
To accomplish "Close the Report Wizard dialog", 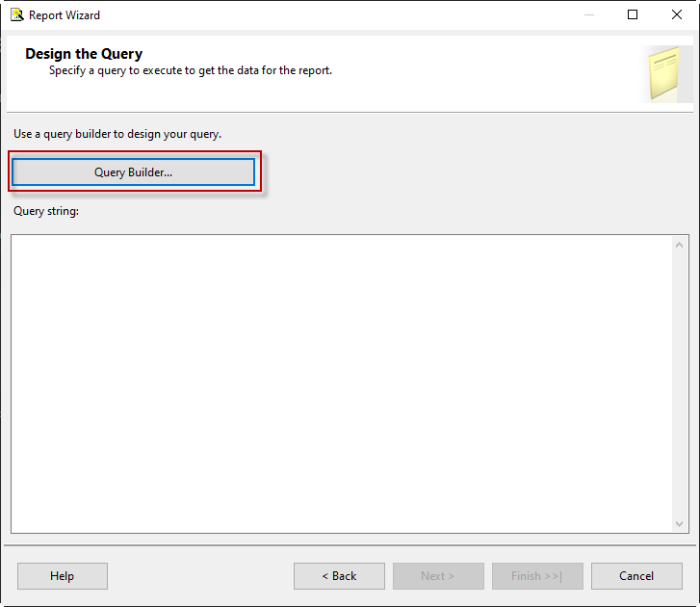I will pyautogui.click(x=677, y=14).
